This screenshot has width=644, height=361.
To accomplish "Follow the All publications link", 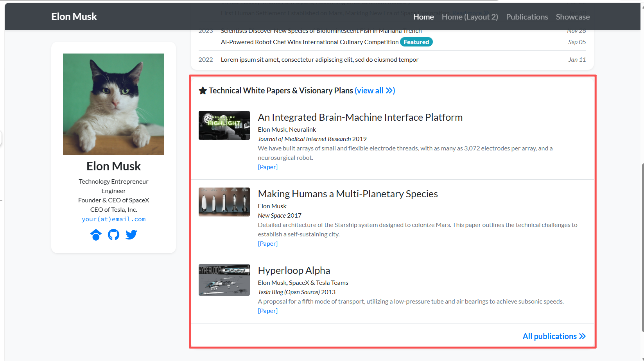I will click(x=554, y=336).
